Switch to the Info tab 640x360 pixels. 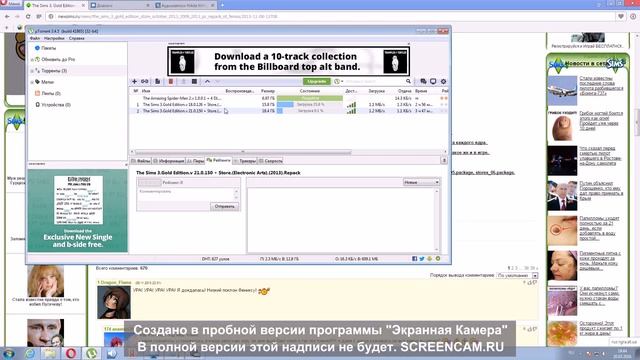tap(169, 161)
